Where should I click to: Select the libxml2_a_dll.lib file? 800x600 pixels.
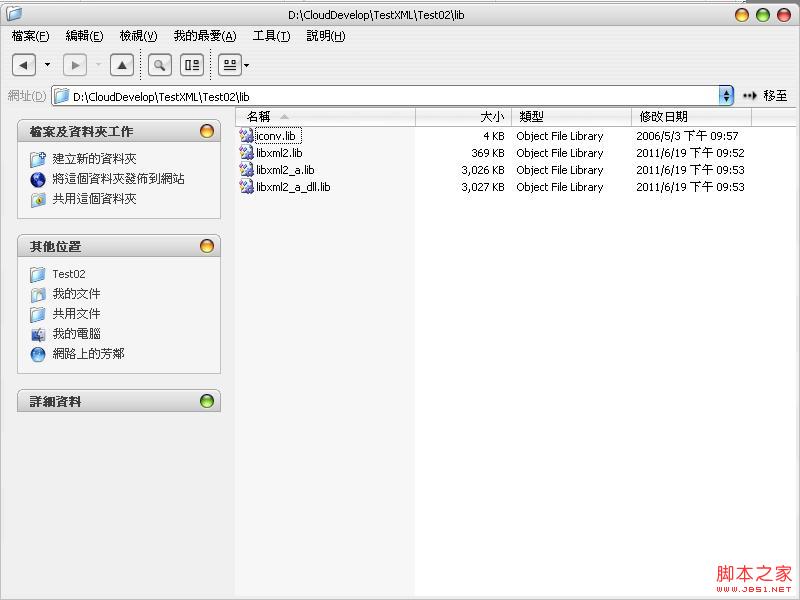pyautogui.click(x=292, y=187)
